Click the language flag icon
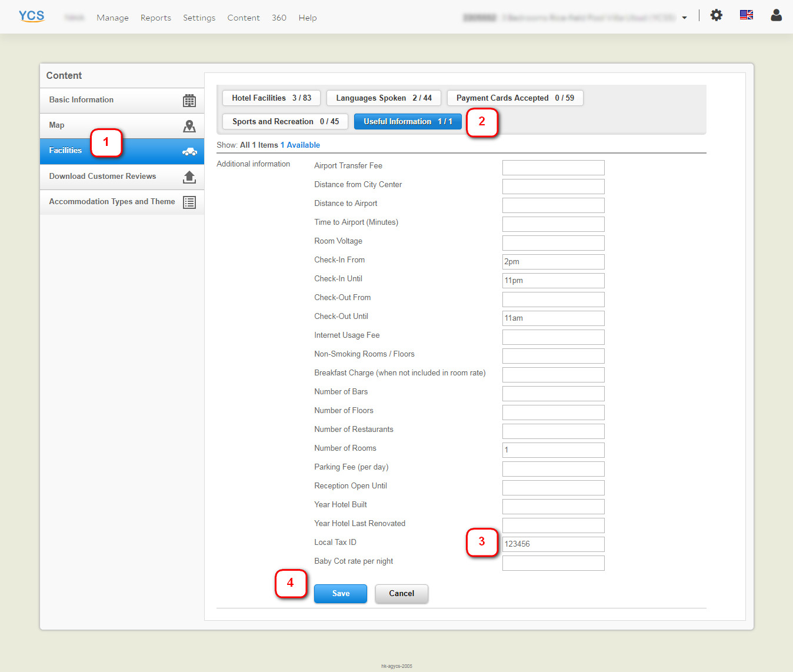This screenshot has width=793, height=672. click(x=746, y=15)
